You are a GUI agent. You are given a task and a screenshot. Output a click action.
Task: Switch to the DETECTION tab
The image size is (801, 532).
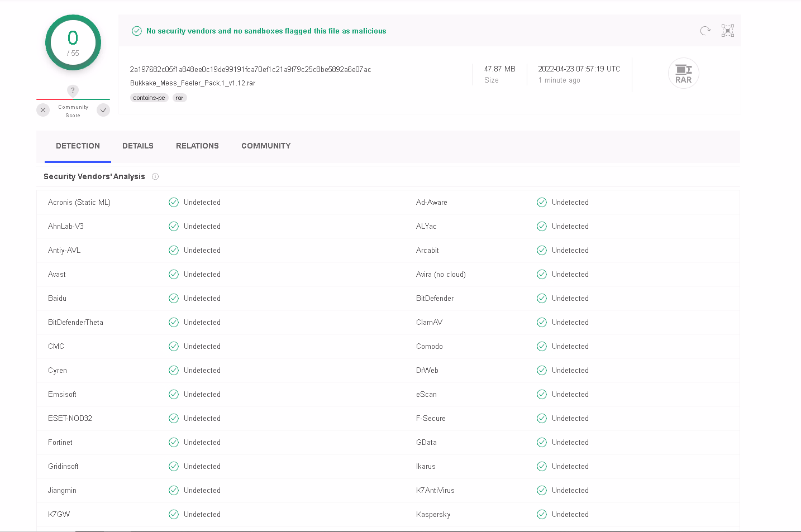[x=78, y=146]
